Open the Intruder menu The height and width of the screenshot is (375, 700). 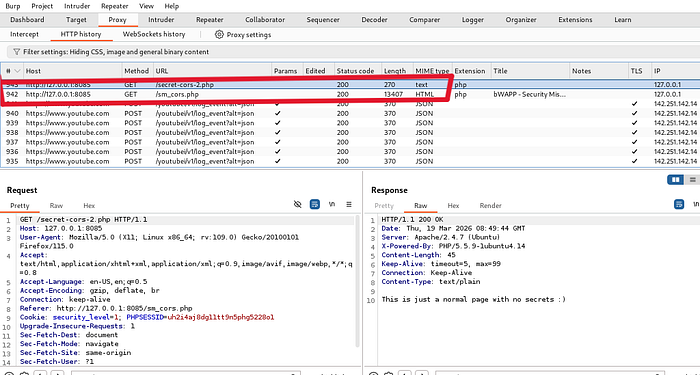77,6
